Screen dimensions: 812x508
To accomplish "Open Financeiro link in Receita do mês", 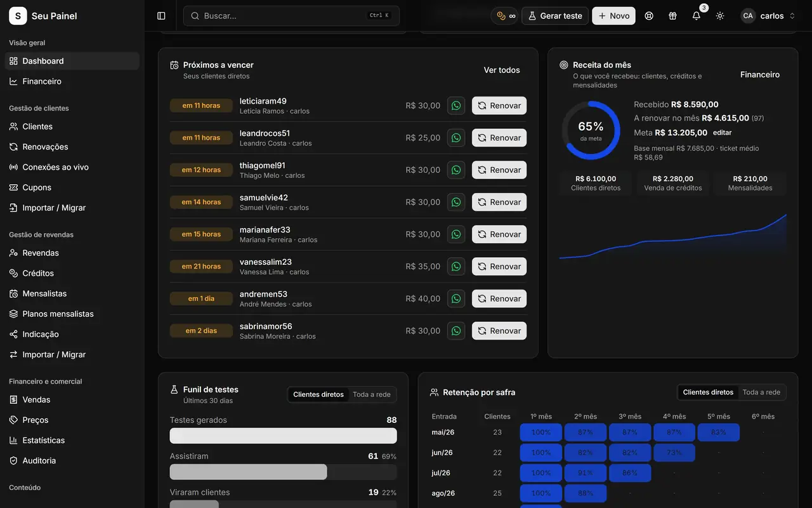I will pos(760,74).
